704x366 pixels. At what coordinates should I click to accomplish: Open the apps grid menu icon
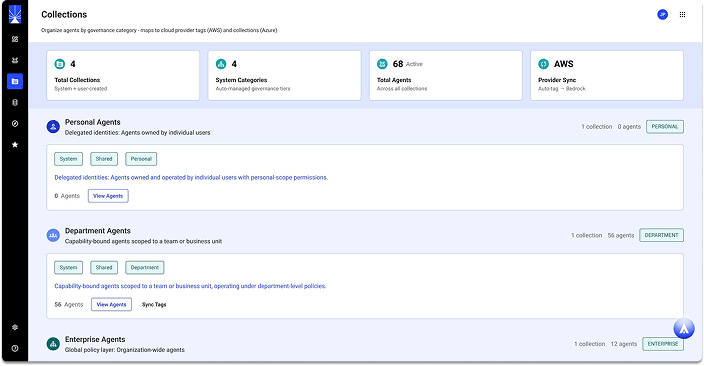pos(682,14)
